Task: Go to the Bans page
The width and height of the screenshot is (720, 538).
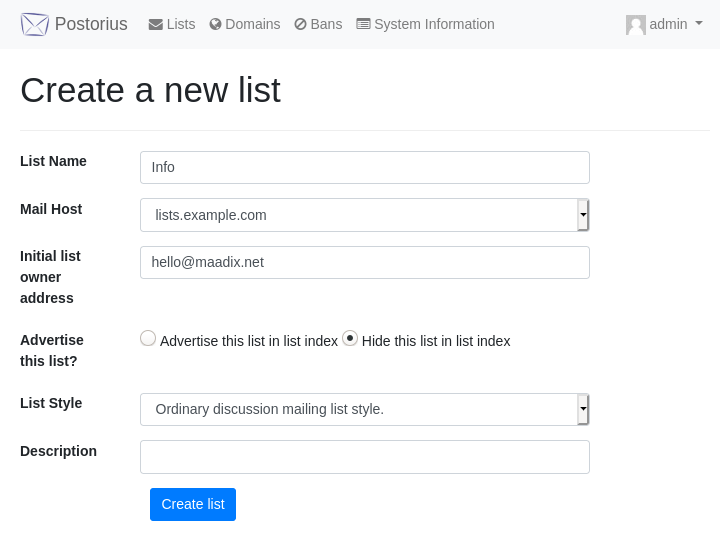Action: pos(318,24)
